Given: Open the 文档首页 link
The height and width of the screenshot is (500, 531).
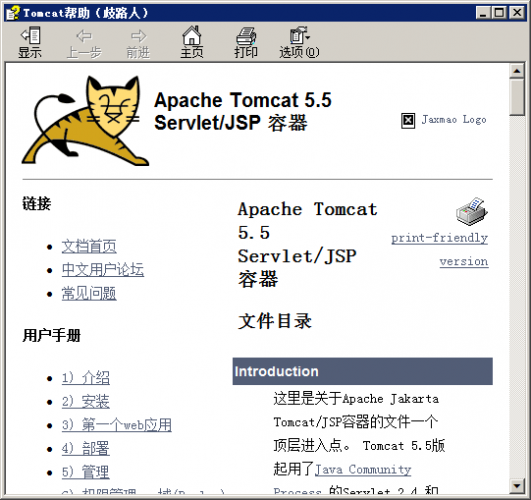Looking at the screenshot, I should click(x=89, y=246).
